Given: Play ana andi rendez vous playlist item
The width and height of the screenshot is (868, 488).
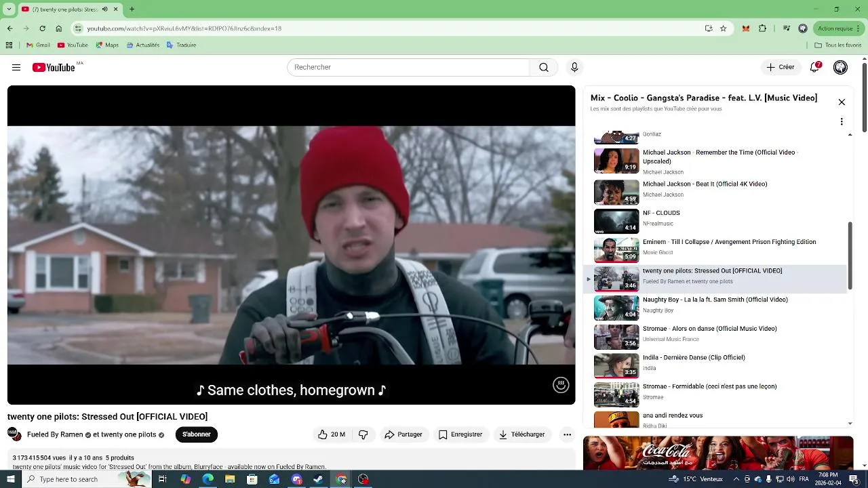Looking at the screenshot, I should point(715,419).
